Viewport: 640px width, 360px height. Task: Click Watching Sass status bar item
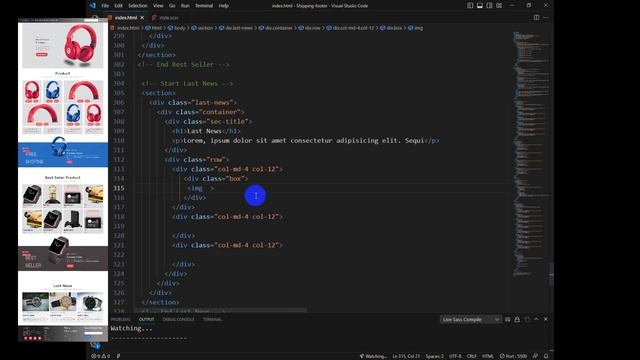tap(373, 356)
